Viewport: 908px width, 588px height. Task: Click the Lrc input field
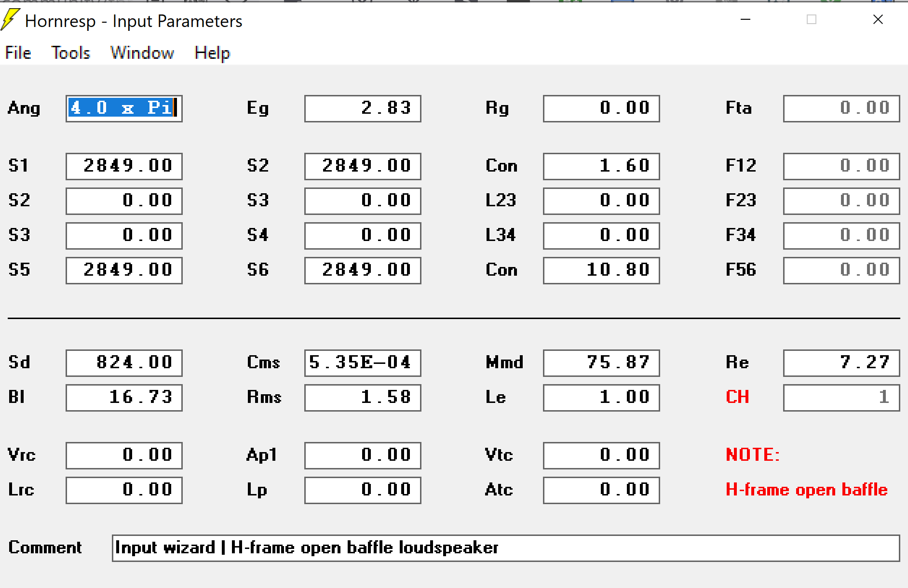point(124,490)
